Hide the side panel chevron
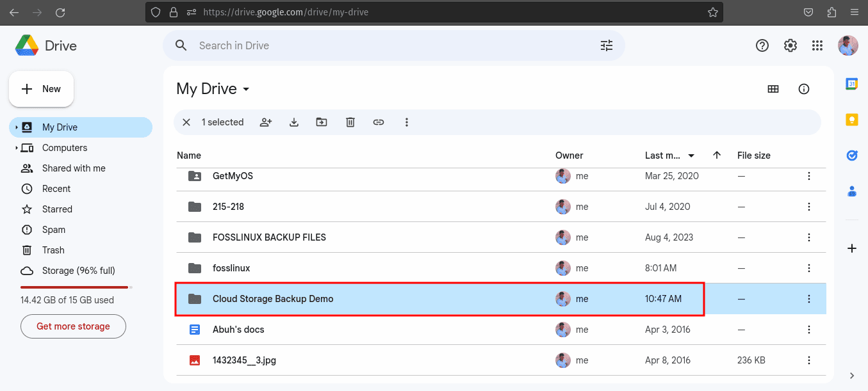This screenshot has width=868, height=391. tap(852, 376)
